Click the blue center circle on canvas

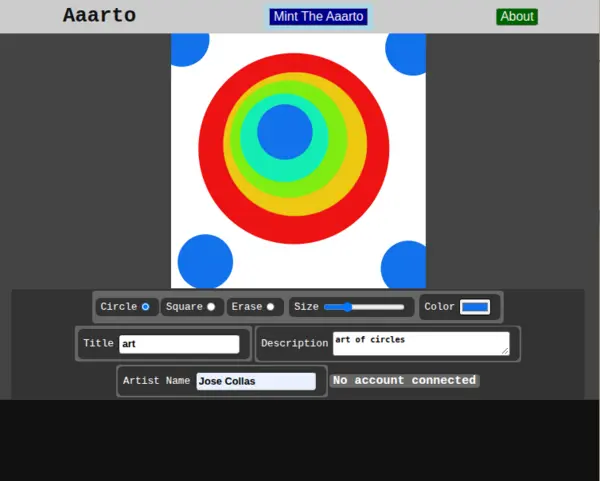click(x=285, y=132)
